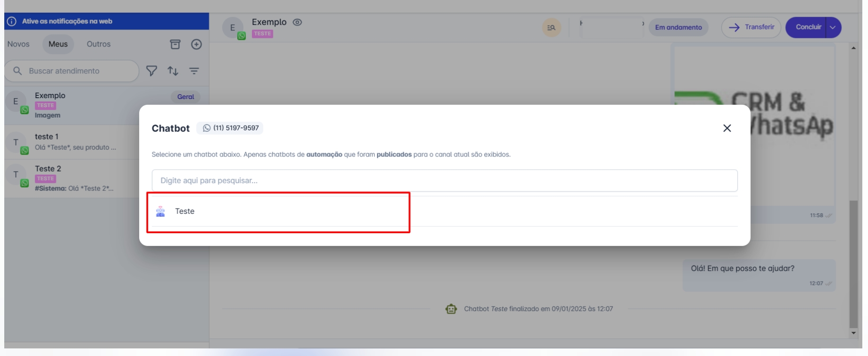Click the chat vertical scrollbar thumb

(853, 263)
